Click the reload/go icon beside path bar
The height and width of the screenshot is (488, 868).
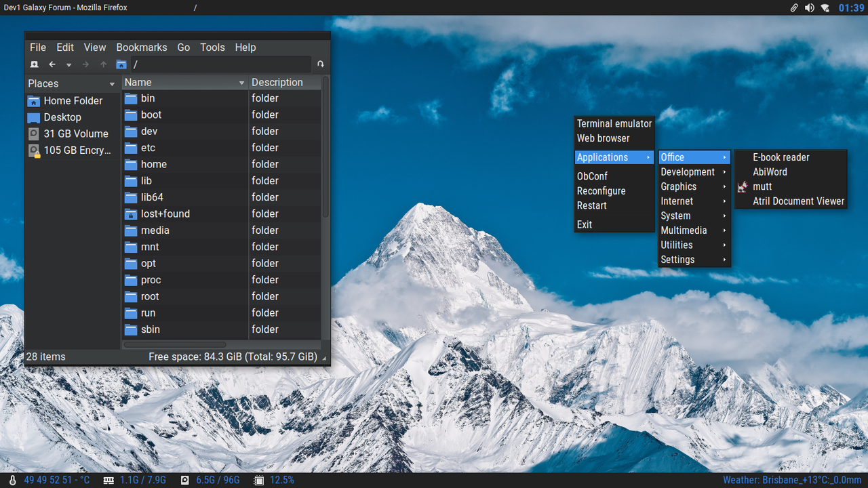321,64
